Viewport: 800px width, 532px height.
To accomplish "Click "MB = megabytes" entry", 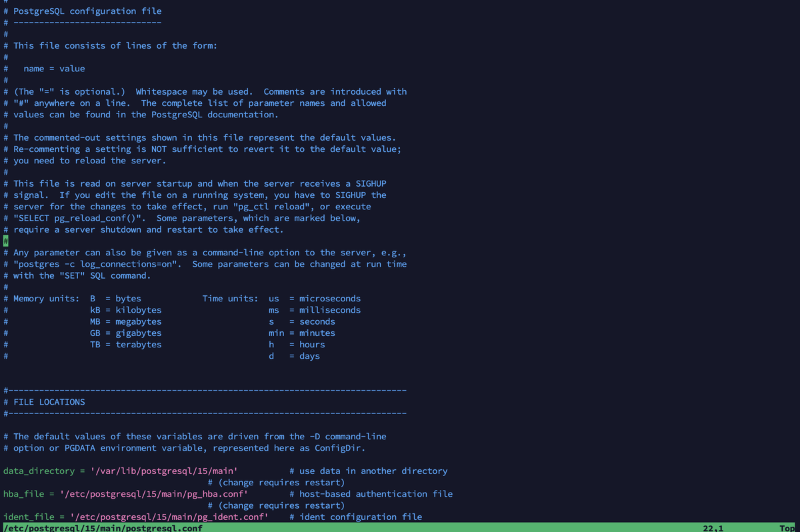I will 125,321.
